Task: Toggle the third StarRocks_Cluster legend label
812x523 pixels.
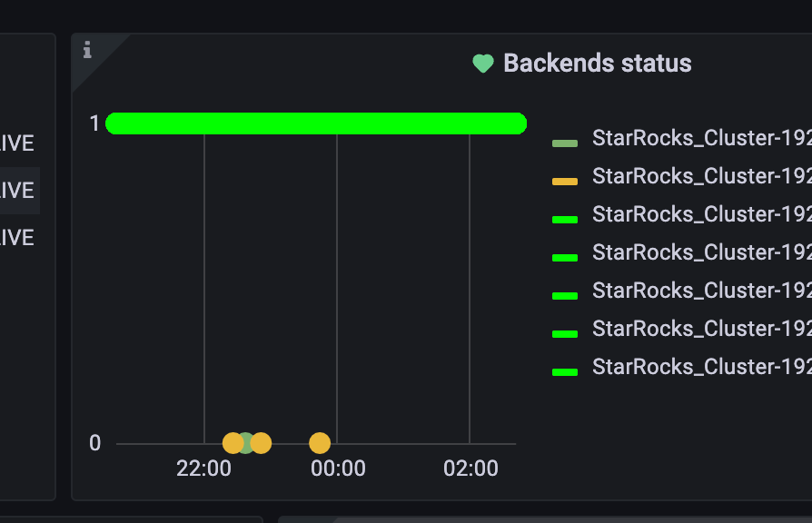Action: [x=701, y=214]
